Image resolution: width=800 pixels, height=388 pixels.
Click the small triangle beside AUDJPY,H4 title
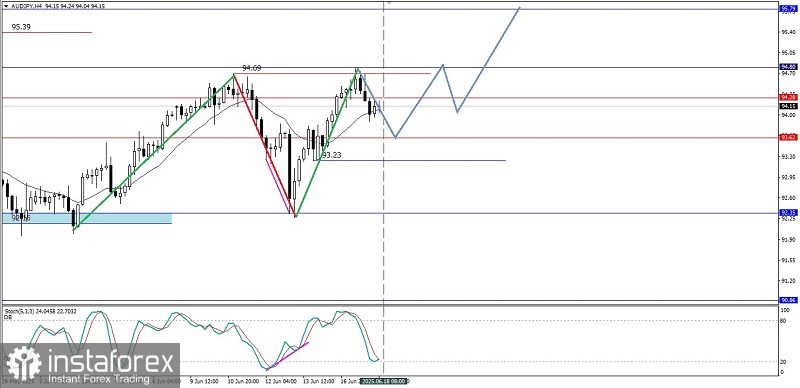(x=6, y=7)
